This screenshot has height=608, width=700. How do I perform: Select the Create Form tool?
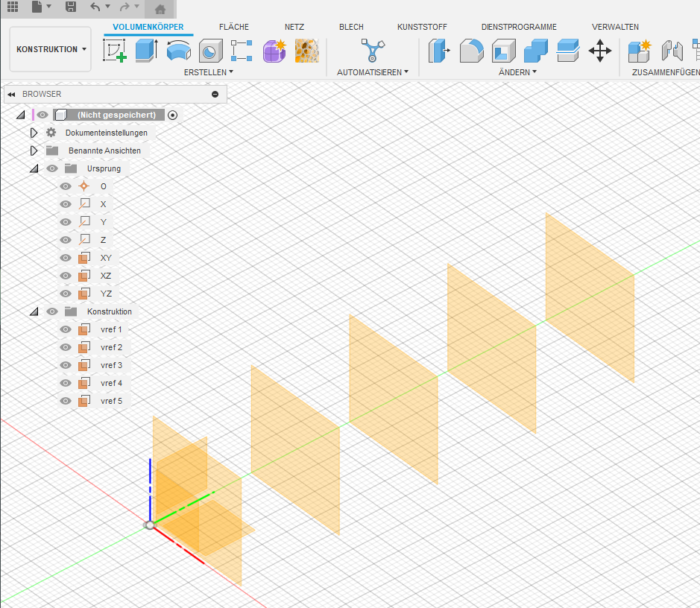coord(274,50)
